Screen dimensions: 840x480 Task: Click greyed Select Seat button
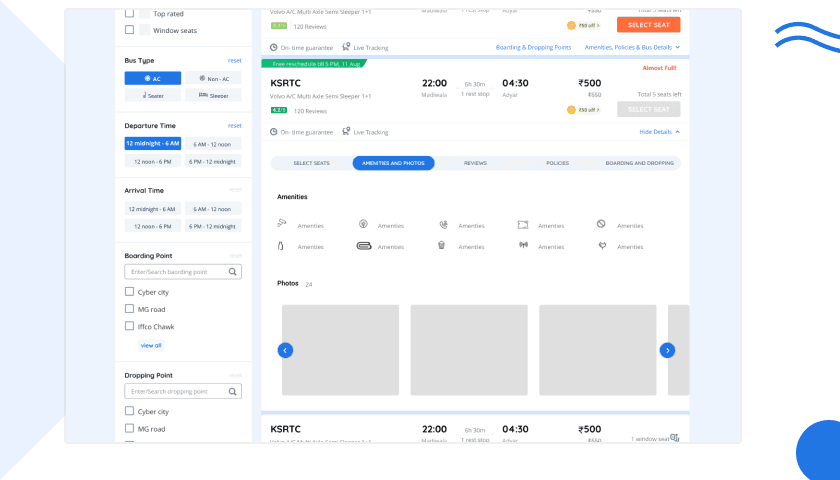tap(649, 109)
